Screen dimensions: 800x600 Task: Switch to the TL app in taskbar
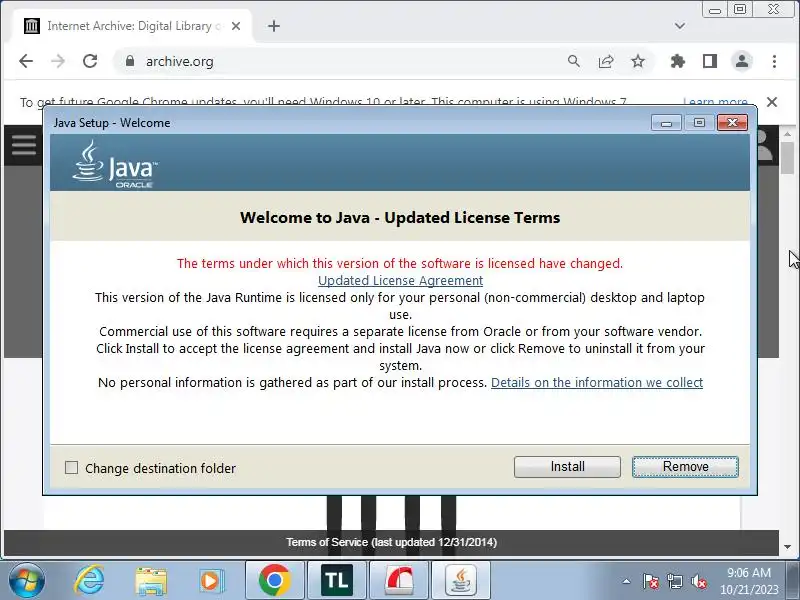click(x=337, y=581)
